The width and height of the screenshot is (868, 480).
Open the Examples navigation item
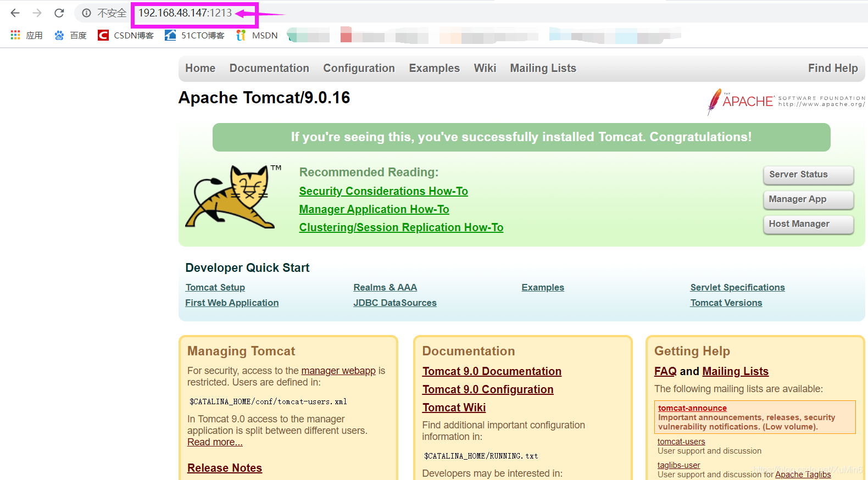[x=434, y=68]
